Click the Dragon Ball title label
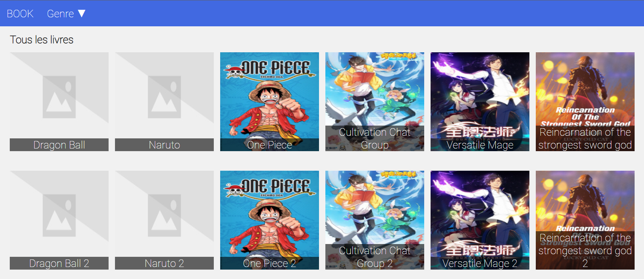The width and height of the screenshot is (644, 279). [59, 145]
